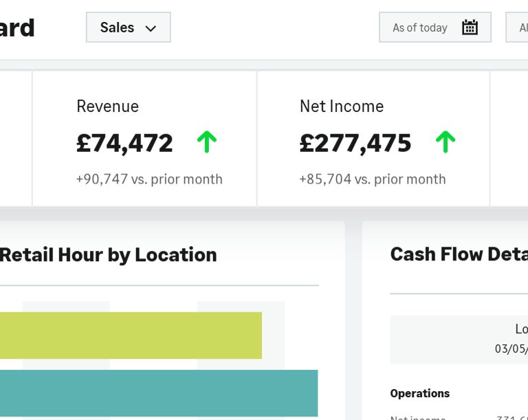Click the teal bar in location chart

click(x=159, y=393)
